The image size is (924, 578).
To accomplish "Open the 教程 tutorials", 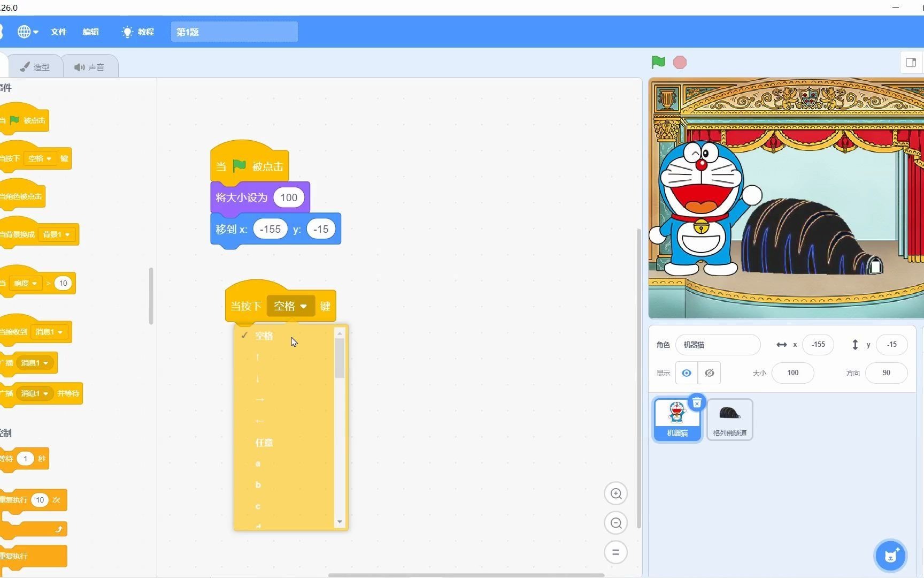I will pyautogui.click(x=138, y=32).
